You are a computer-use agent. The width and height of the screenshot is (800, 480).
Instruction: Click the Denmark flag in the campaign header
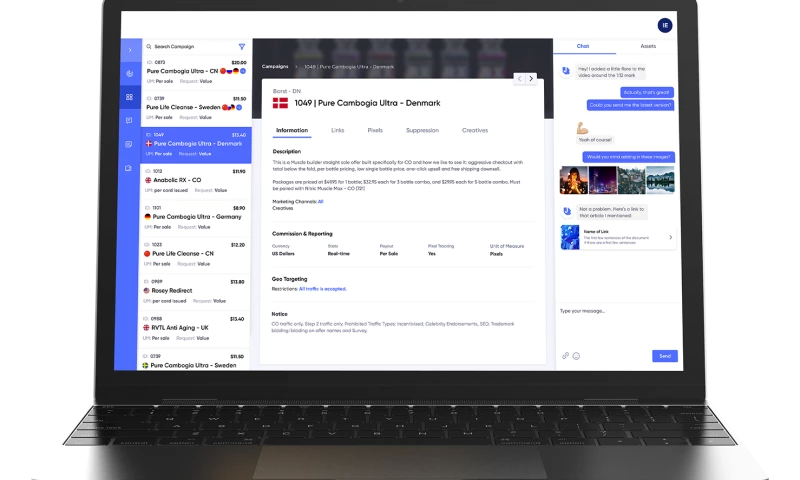tap(280, 102)
